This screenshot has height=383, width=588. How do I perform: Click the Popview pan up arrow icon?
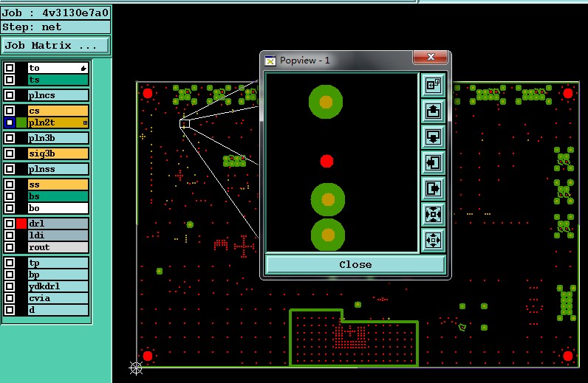point(433,111)
